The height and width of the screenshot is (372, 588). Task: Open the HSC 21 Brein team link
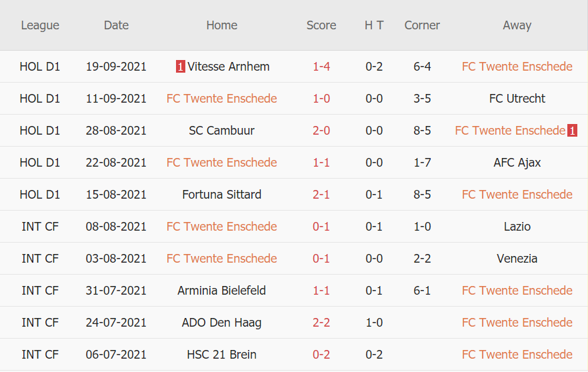click(221, 355)
